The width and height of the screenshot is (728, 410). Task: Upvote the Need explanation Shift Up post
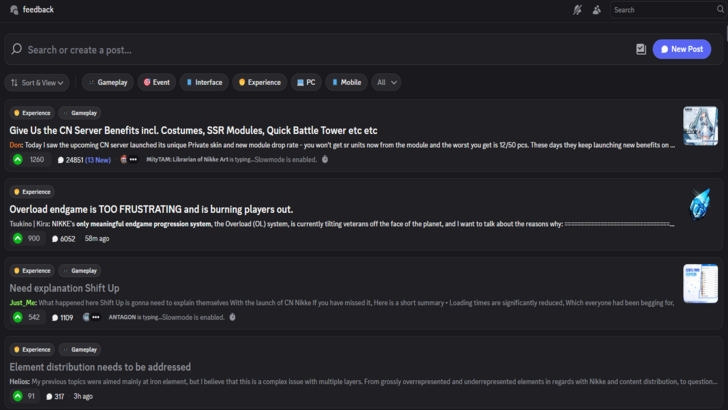(18, 318)
